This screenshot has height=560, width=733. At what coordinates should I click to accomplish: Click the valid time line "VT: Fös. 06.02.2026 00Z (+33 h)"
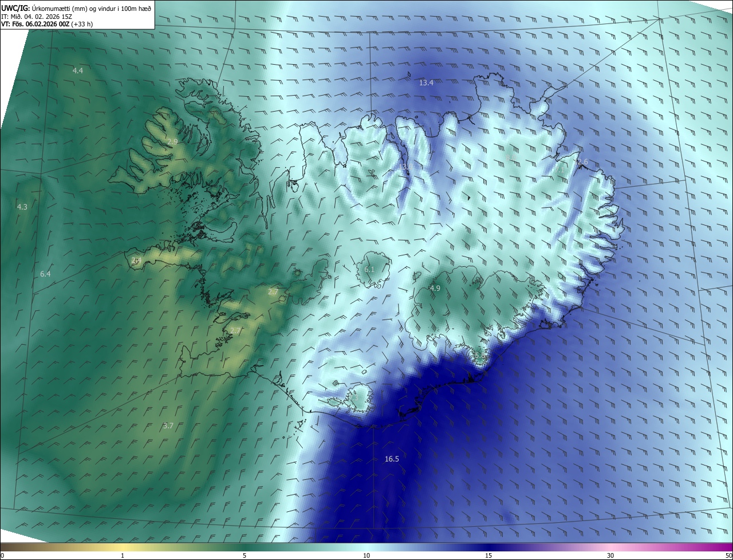tap(47, 24)
